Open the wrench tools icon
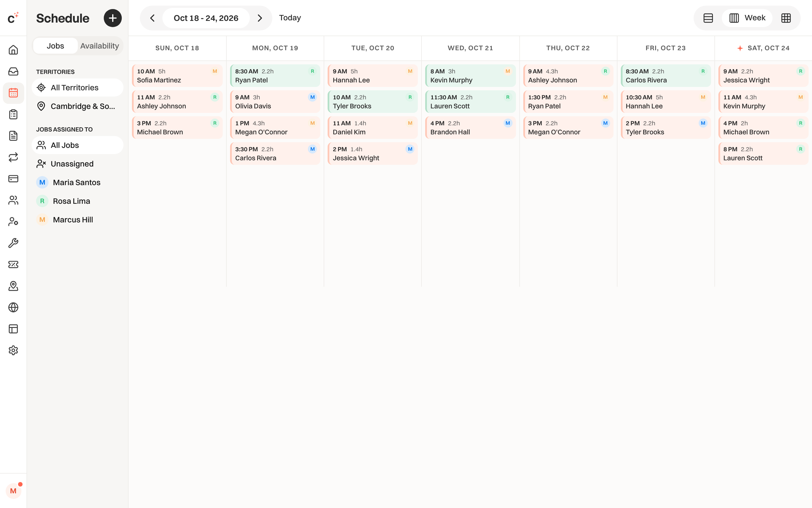Screen dimensions: 812x508 13,243
